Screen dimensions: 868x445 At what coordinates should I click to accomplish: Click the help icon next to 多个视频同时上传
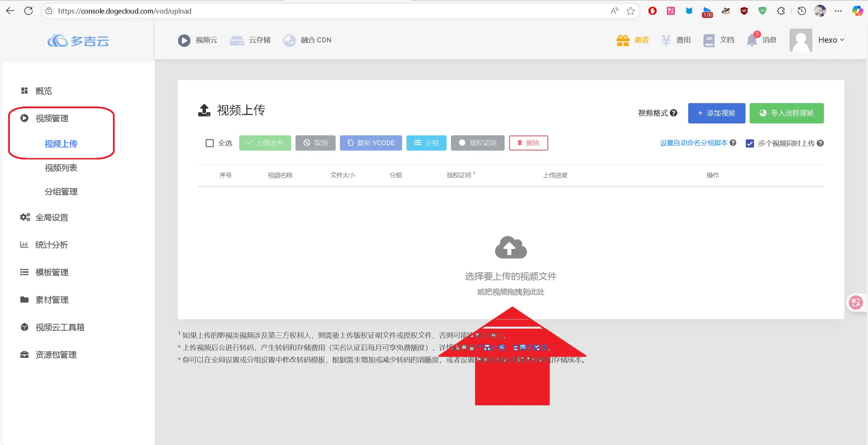(x=820, y=143)
